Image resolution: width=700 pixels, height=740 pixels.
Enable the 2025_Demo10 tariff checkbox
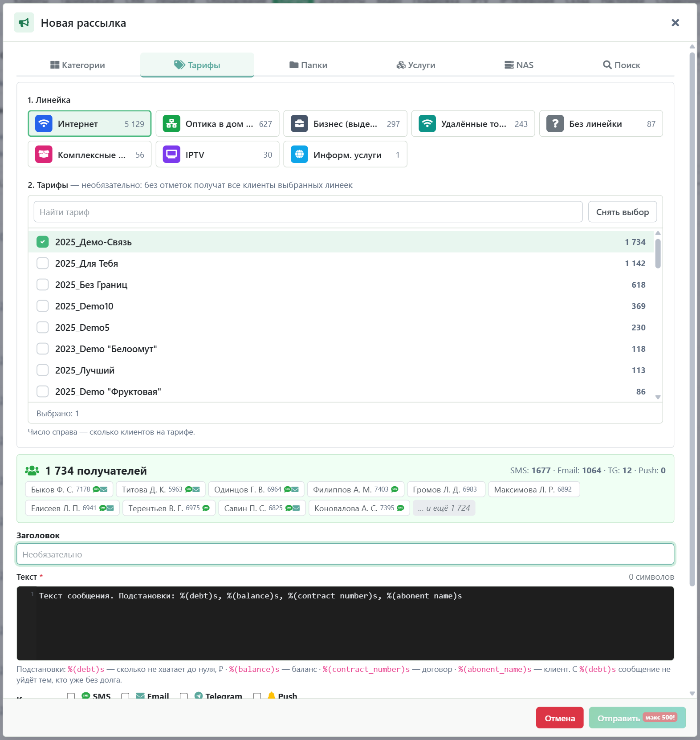[42, 306]
